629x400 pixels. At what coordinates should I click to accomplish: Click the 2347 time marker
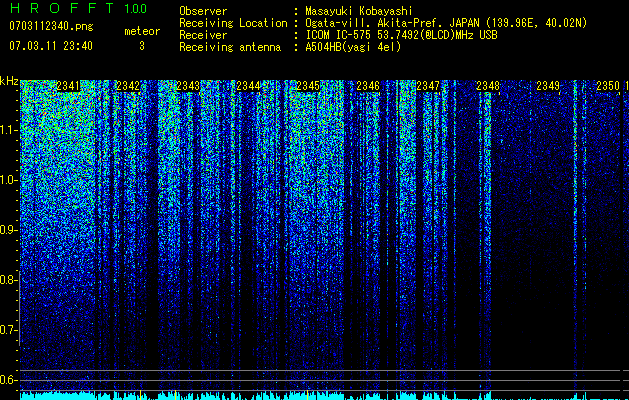coord(428,86)
